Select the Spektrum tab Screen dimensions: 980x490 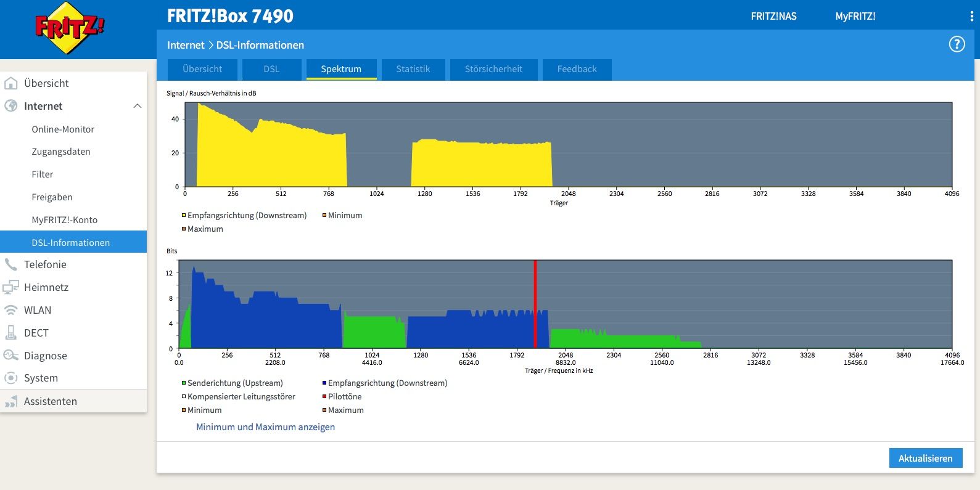[x=341, y=69]
